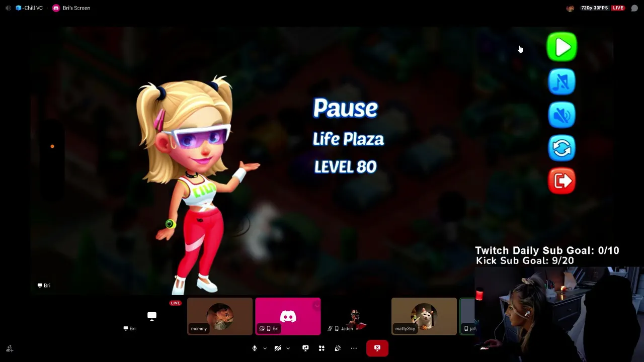
Task: Click the volume speaker icon in header
Action: [x=8, y=8]
